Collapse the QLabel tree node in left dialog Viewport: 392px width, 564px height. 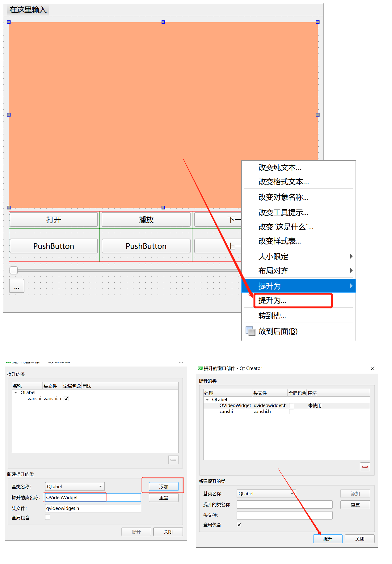point(16,392)
